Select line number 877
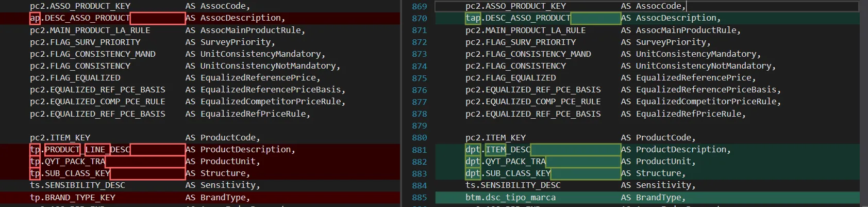Image resolution: width=868 pixels, height=207 pixels. point(419,102)
